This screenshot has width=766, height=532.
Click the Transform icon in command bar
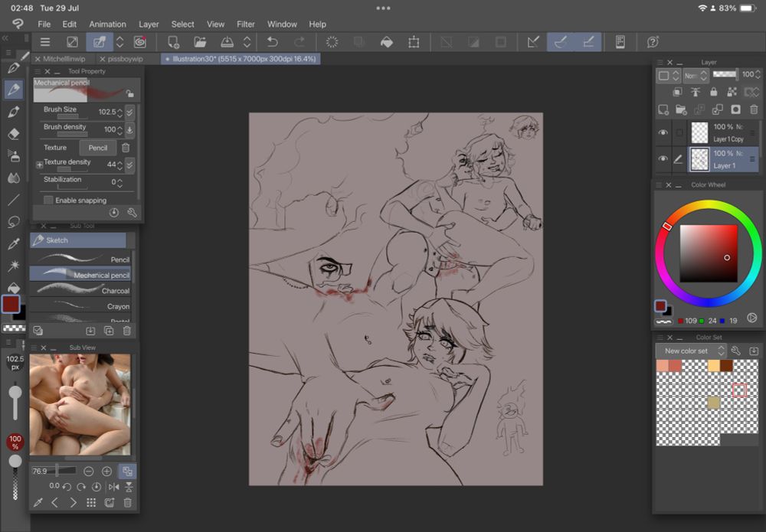pos(414,42)
